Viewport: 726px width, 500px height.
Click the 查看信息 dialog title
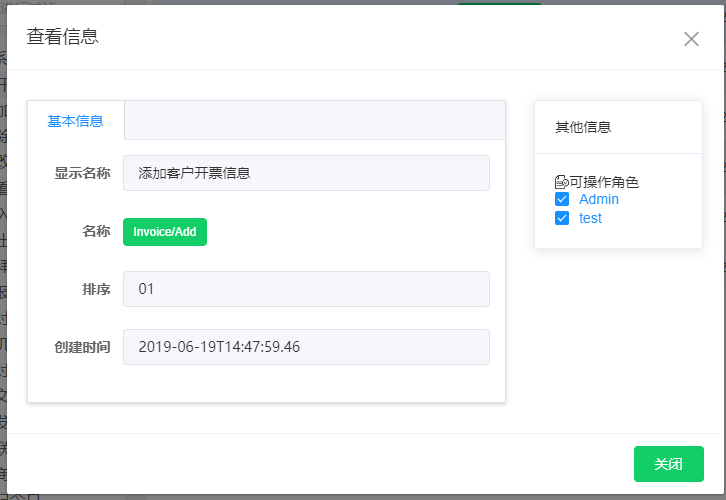point(63,37)
